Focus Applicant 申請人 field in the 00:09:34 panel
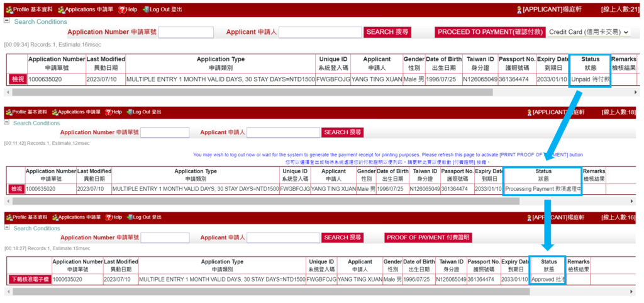 (320, 33)
